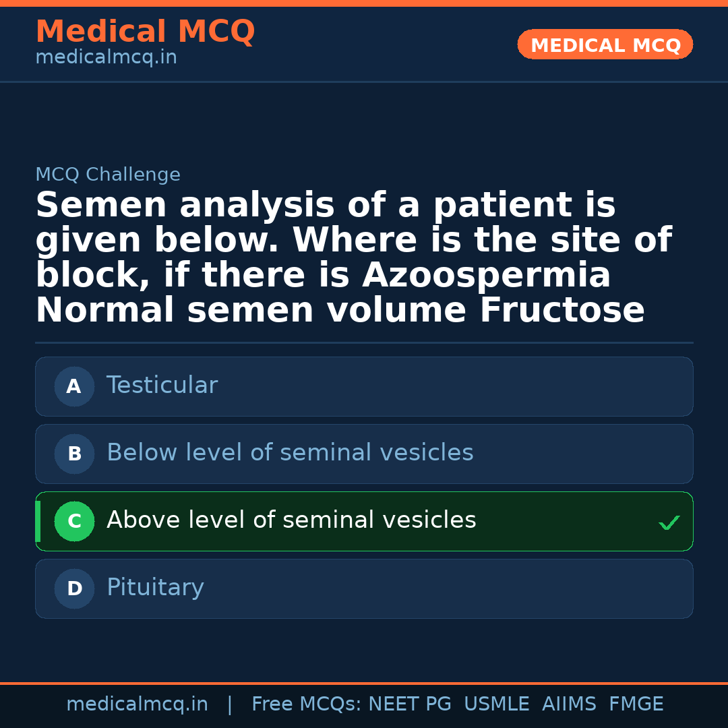Screen dimensions: 728x728
Task: Select the Testicular answer text
Action: [x=162, y=386]
